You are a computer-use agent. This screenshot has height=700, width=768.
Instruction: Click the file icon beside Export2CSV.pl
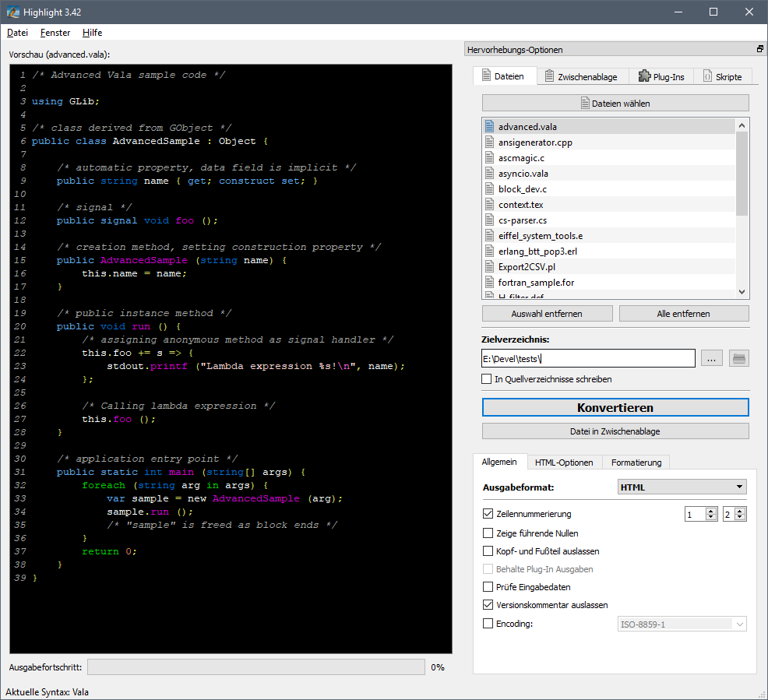(489, 267)
